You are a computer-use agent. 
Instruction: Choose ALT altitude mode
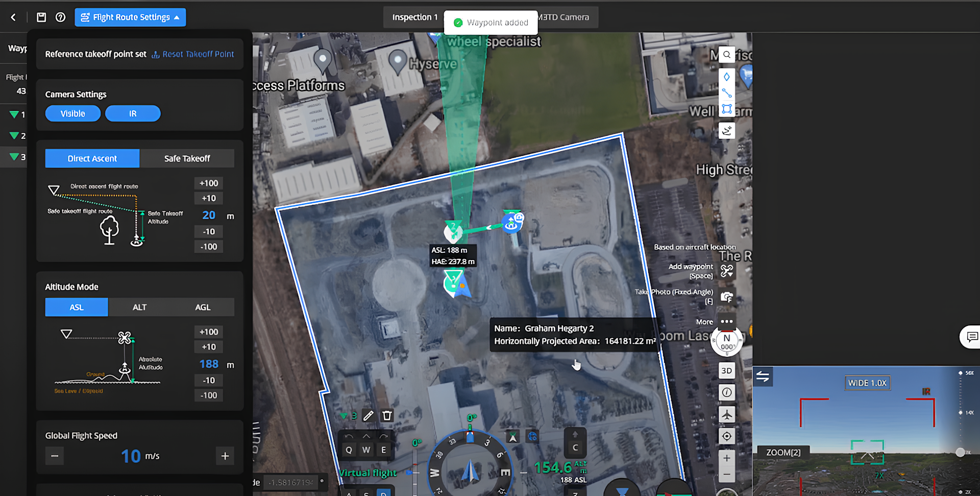coord(139,307)
